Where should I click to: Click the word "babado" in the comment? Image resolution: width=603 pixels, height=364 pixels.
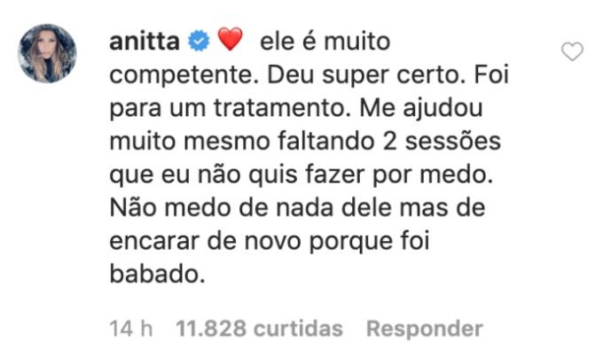tap(154, 275)
